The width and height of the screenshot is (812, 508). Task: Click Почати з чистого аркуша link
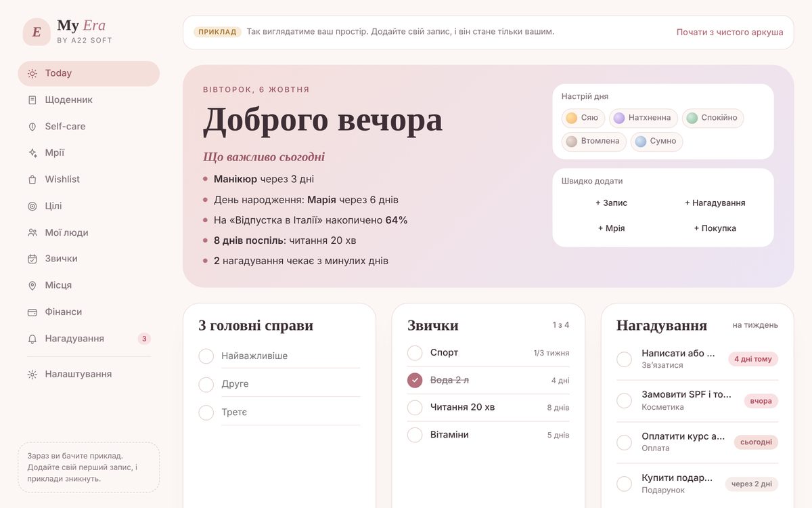pos(730,33)
